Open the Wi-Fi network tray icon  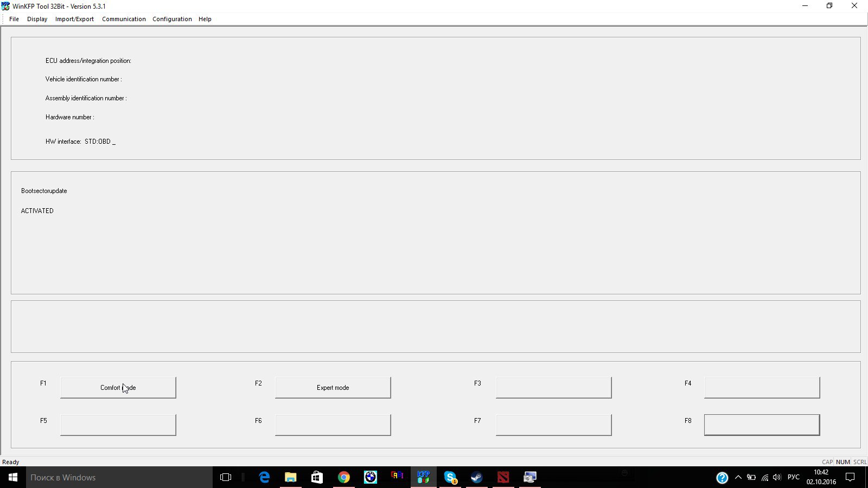764,477
